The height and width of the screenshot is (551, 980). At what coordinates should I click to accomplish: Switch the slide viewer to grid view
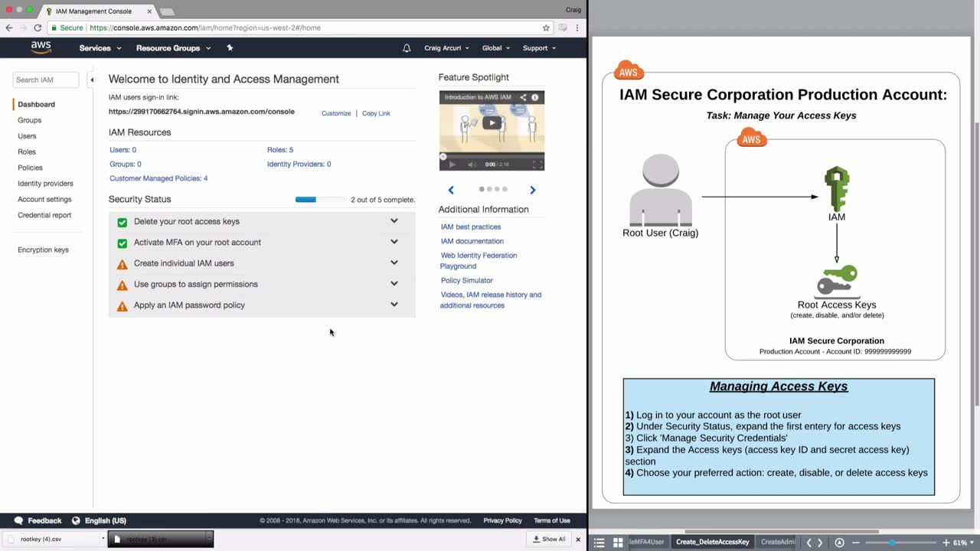618,543
